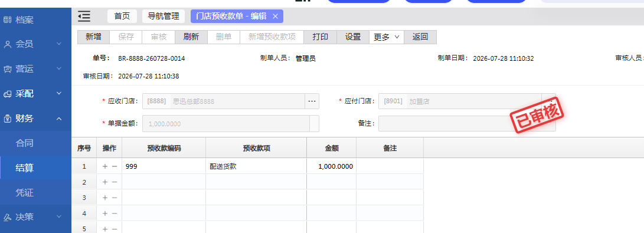Viewport: 644px width, 233px height.
Task: Click the 备注 input field
Action: tap(467, 124)
